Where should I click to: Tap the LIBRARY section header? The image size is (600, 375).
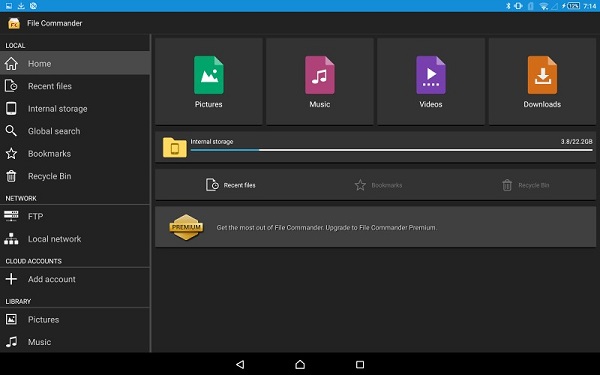tap(18, 301)
